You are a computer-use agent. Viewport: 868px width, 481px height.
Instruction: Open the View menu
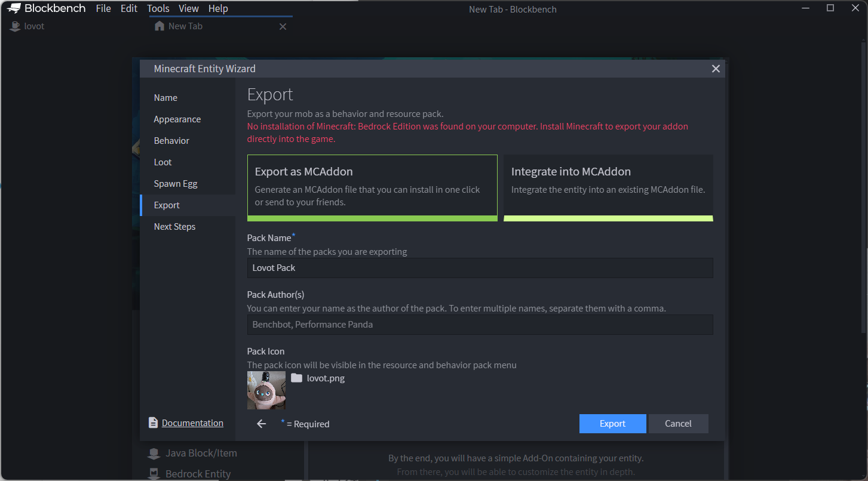[x=189, y=8]
